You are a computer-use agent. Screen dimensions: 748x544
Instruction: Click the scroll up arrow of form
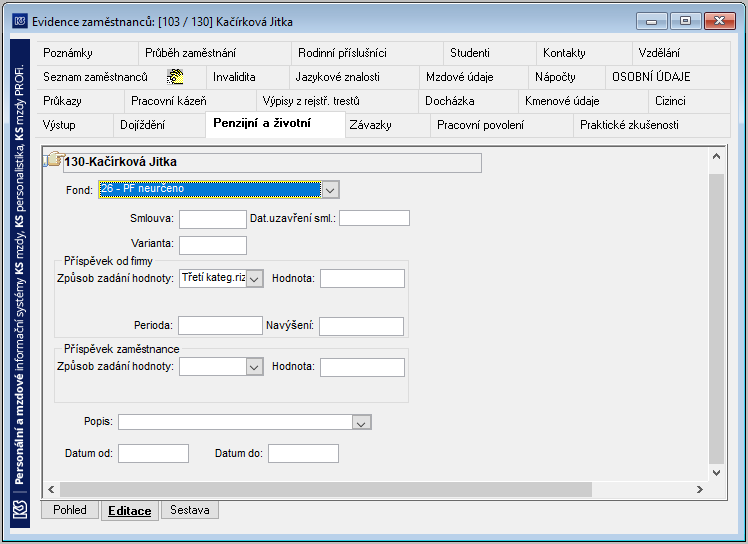(x=716, y=157)
